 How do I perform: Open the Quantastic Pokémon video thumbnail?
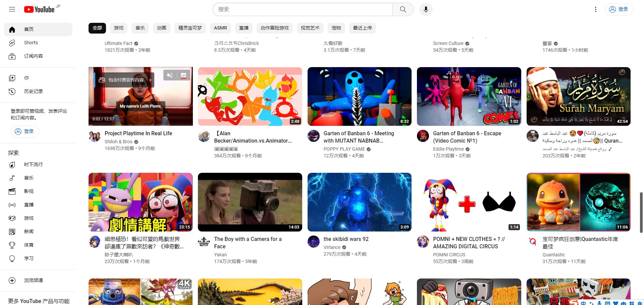click(x=579, y=202)
